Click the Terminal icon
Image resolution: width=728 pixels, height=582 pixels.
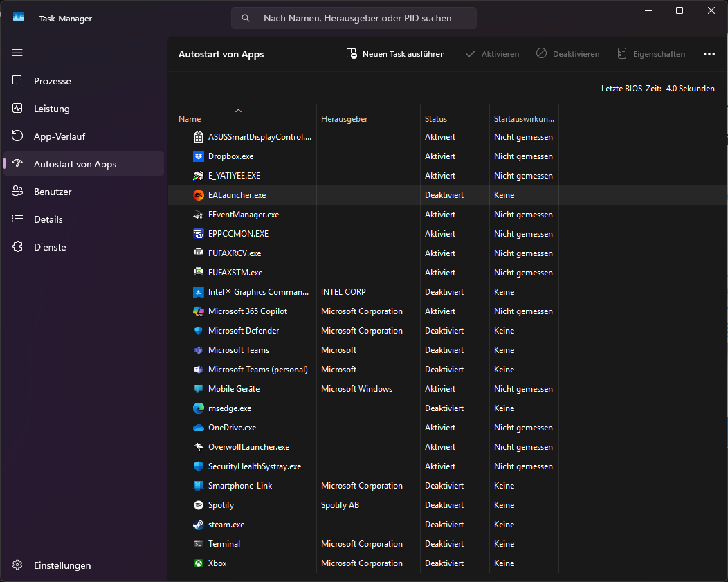point(198,544)
